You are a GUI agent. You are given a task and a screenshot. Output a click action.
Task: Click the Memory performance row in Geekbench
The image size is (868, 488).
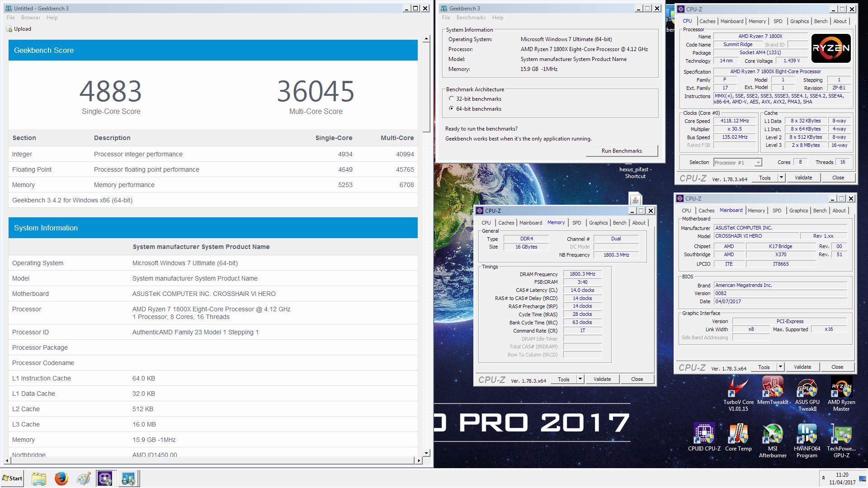click(x=213, y=185)
